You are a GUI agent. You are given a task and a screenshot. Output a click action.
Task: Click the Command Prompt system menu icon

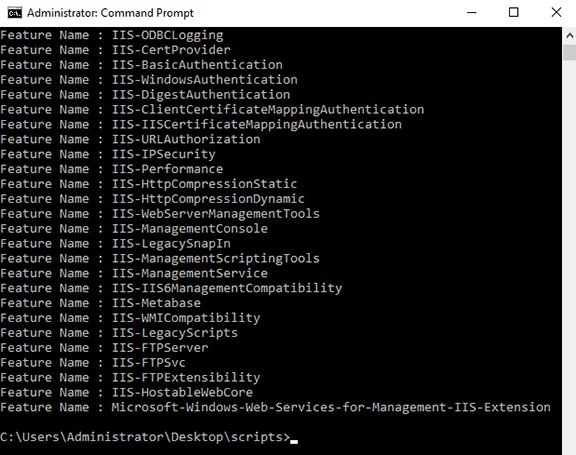14,13
